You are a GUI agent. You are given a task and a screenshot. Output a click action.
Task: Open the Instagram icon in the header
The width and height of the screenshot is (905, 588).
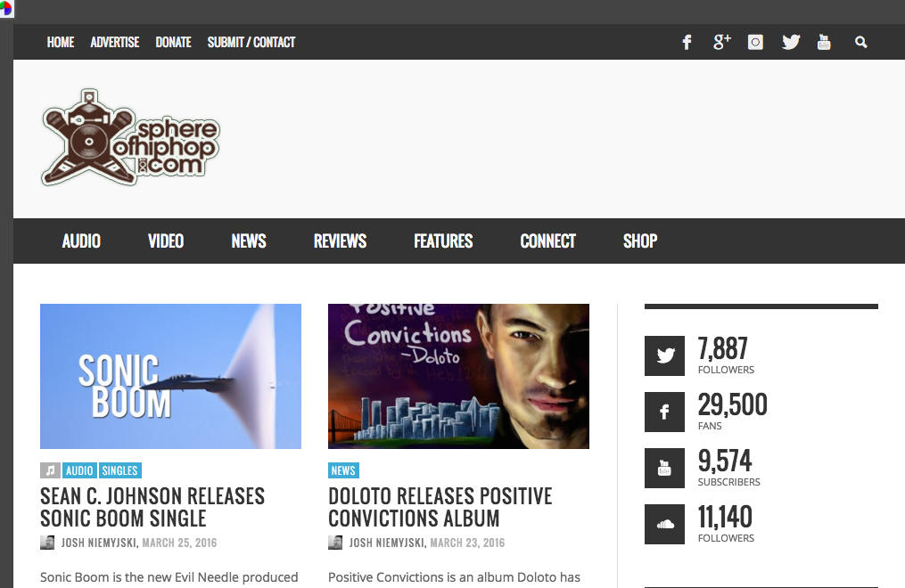click(x=755, y=42)
